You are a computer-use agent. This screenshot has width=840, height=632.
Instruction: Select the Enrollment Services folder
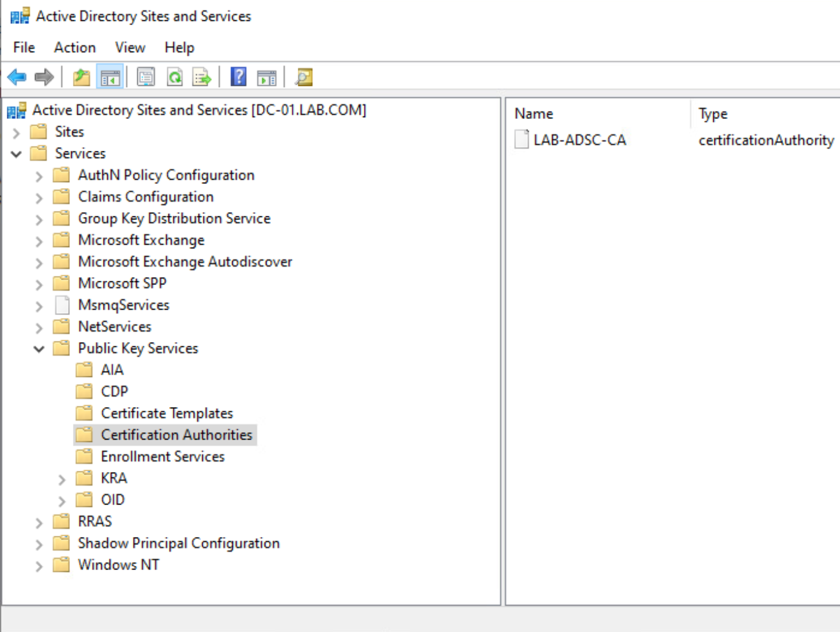[x=162, y=456]
